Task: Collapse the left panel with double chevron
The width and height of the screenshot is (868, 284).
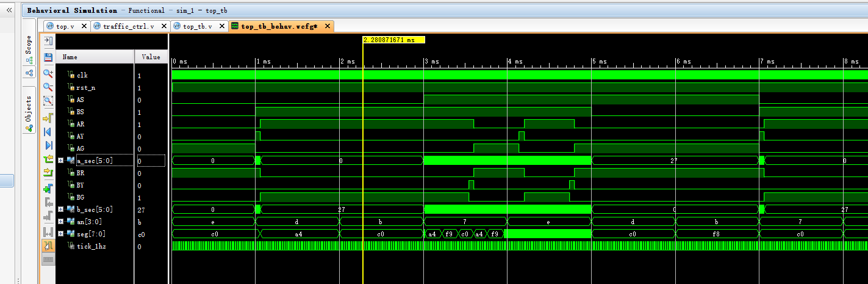Action: 9,10
